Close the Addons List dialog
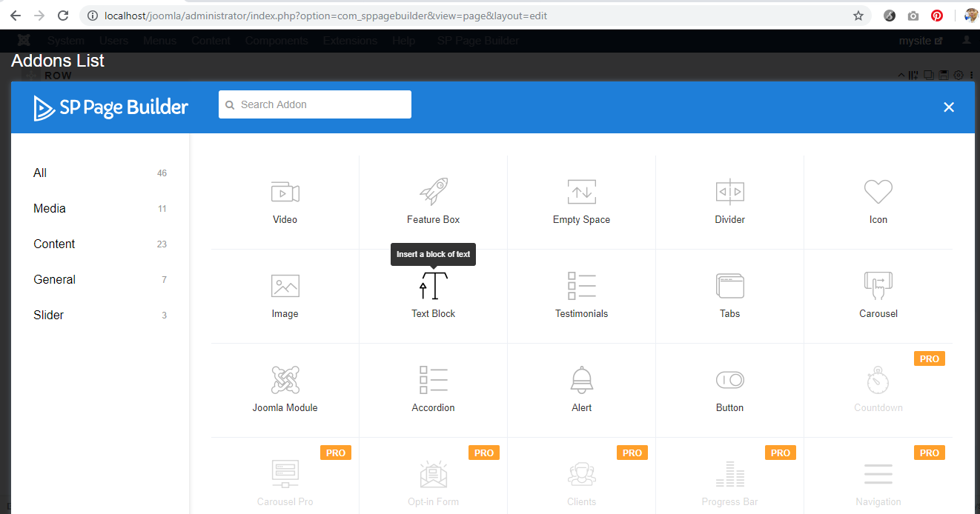This screenshot has height=514, width=980. tap(948, 107)
